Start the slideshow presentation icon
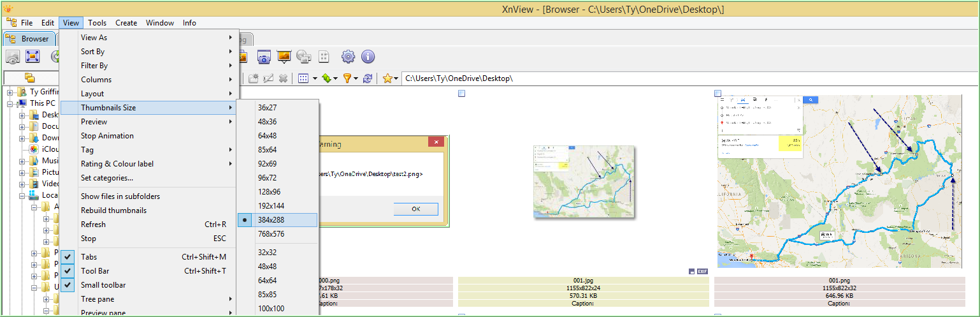Image resolution: width=980 pixels, height=317 pixels. [284, 57]
